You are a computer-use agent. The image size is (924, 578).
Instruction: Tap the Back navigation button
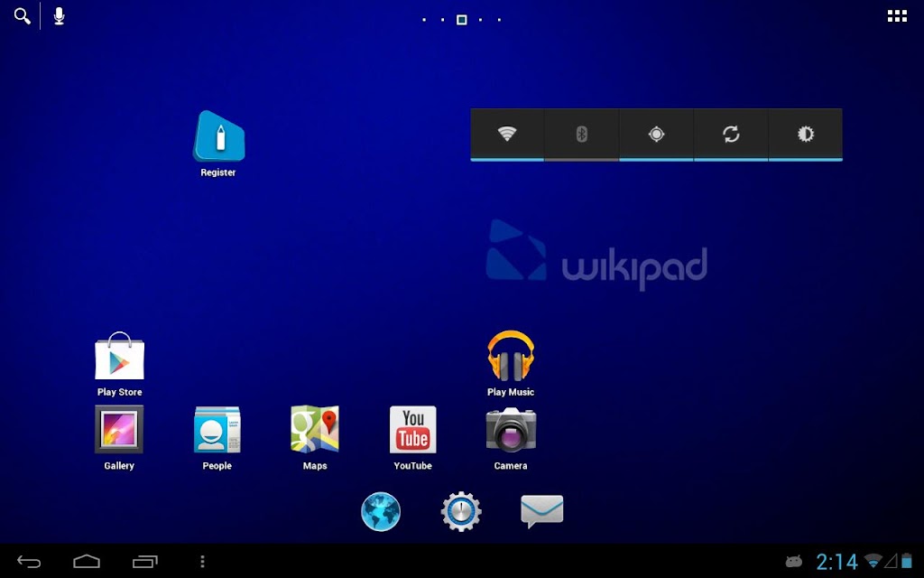29,562
